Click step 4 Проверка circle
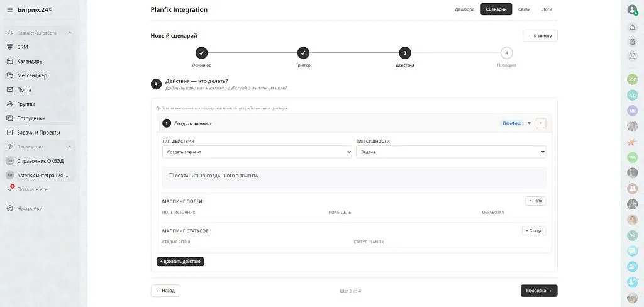 506,53
